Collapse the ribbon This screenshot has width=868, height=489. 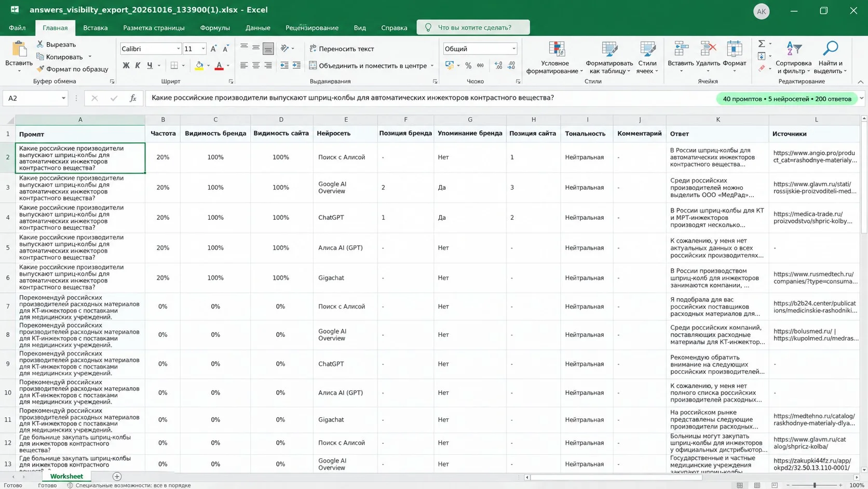860,82
